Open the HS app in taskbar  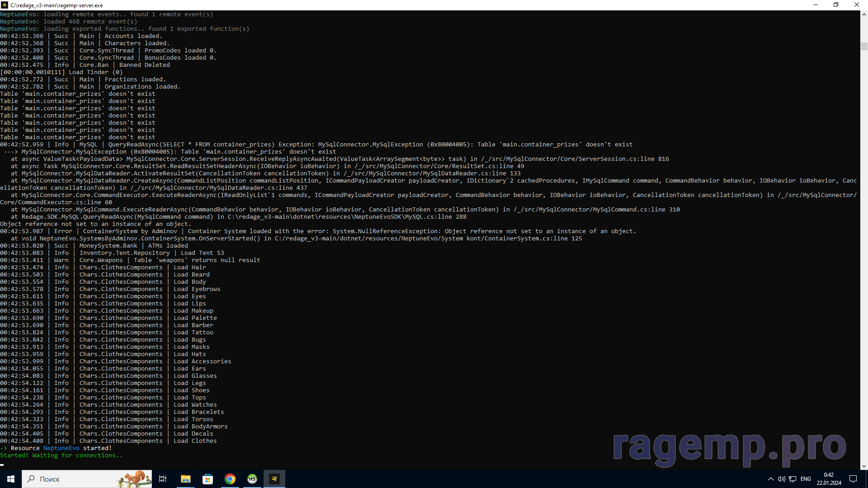pos(252,479)
